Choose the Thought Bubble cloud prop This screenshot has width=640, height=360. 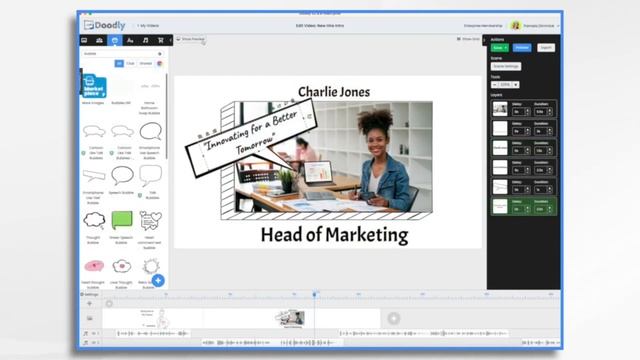click(x=94, y=220)
